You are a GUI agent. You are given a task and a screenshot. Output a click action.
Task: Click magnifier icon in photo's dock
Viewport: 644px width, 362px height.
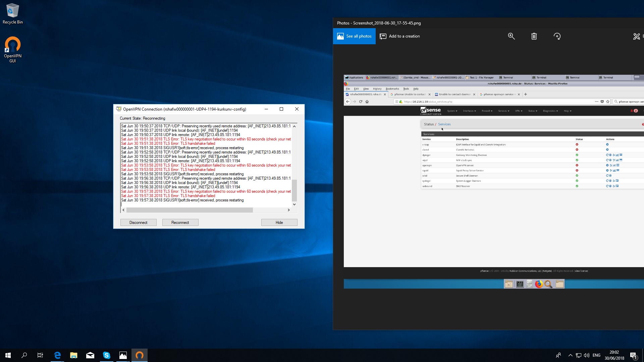[548, 284]
